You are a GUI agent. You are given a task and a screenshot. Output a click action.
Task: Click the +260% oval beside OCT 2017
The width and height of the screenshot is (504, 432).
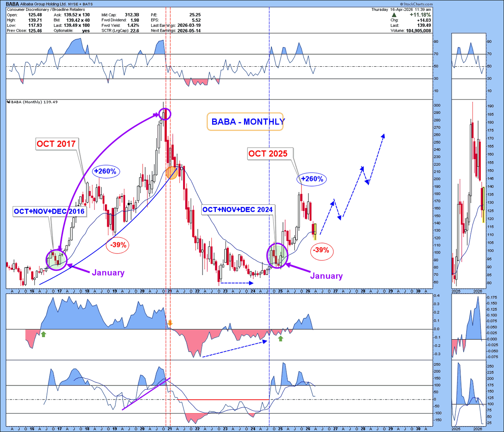(x=107, y=171)
